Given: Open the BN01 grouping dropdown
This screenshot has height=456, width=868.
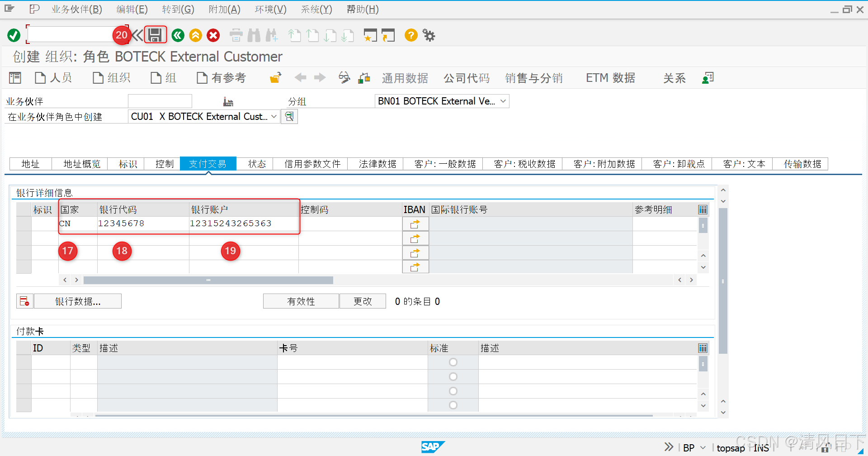Looking at the screenshot, I should [503, 101].
